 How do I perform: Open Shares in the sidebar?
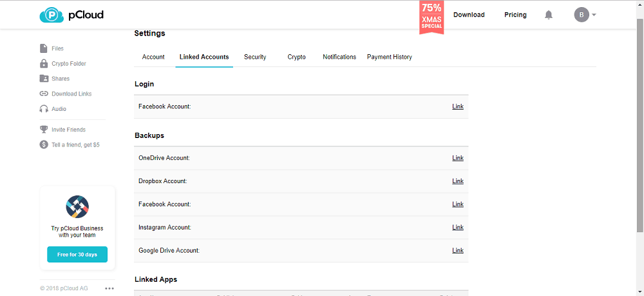(61, 79)
